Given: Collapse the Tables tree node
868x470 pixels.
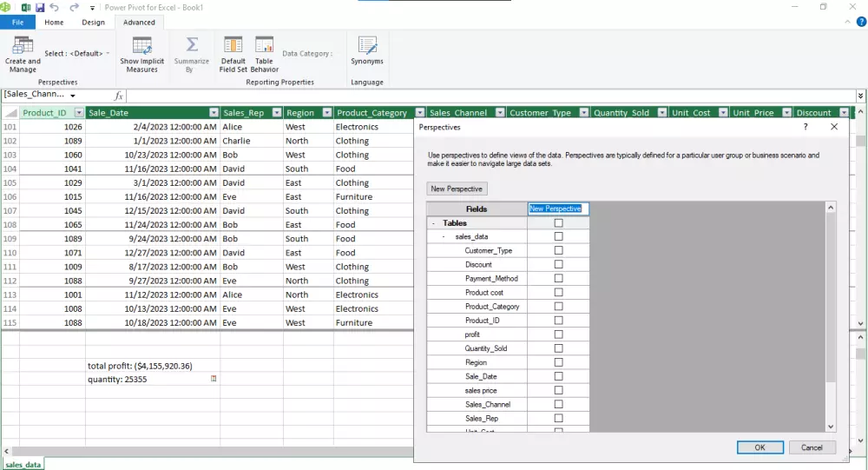Looking at the screenshot, I should (x=433, y=223).
